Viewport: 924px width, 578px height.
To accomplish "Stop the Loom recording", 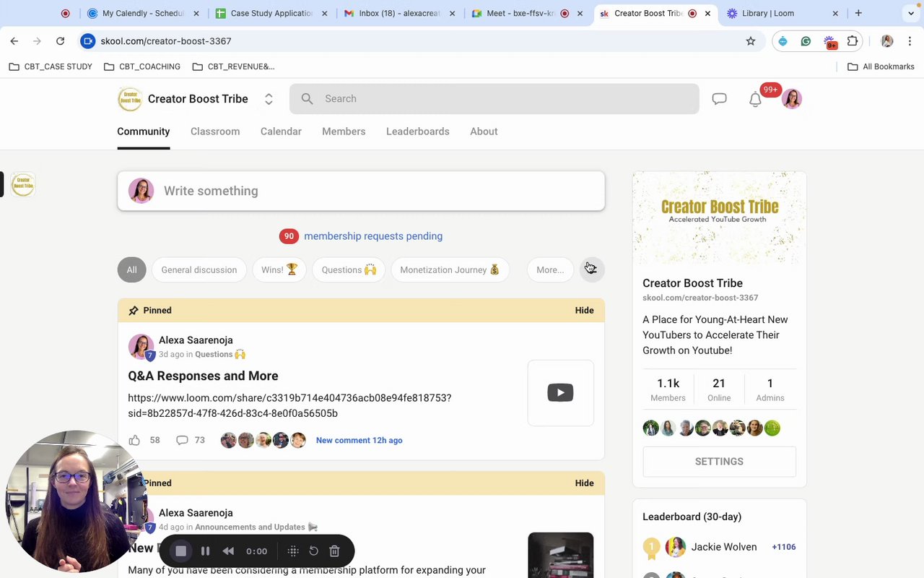I will (x=181, y=551).
